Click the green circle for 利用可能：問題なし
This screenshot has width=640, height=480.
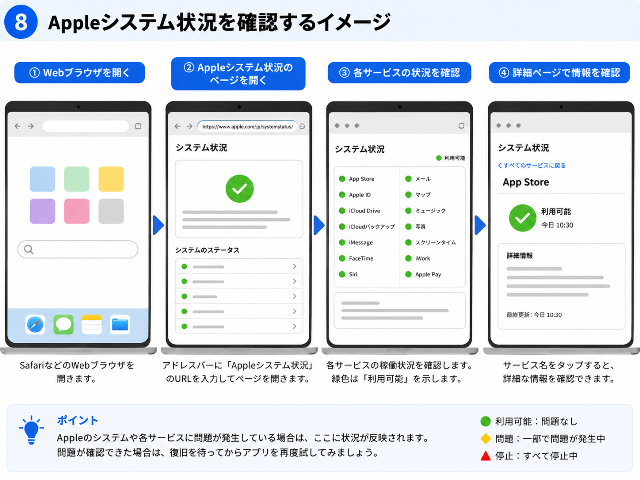click(x=485, y=421)
